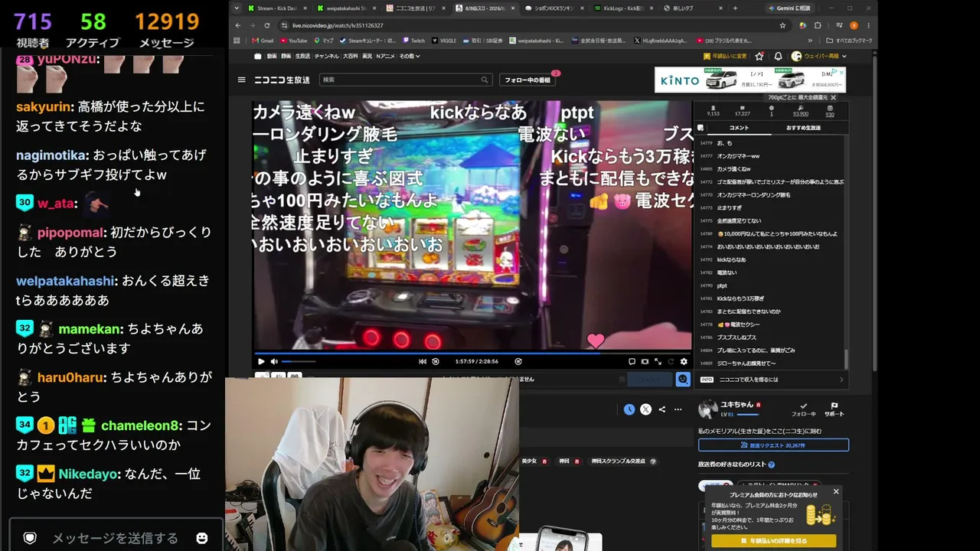Click the premium star icon in the header
This screenshot has height=551, width=980.
pyautogui.click(x=759, y=56)
